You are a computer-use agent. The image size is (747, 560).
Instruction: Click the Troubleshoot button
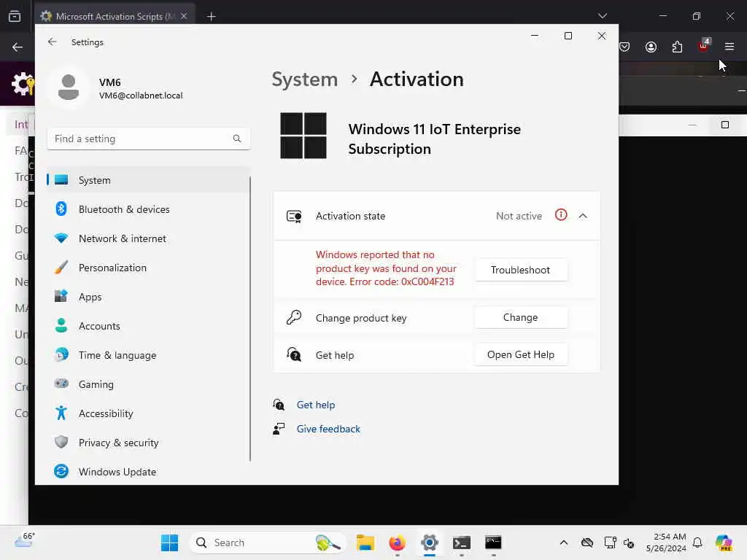521,270
